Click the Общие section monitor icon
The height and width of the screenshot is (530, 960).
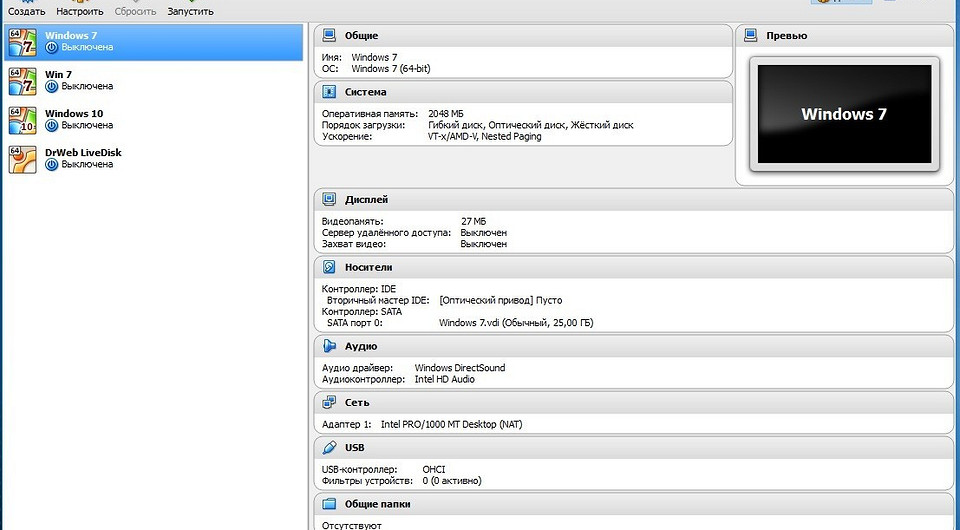329,35
